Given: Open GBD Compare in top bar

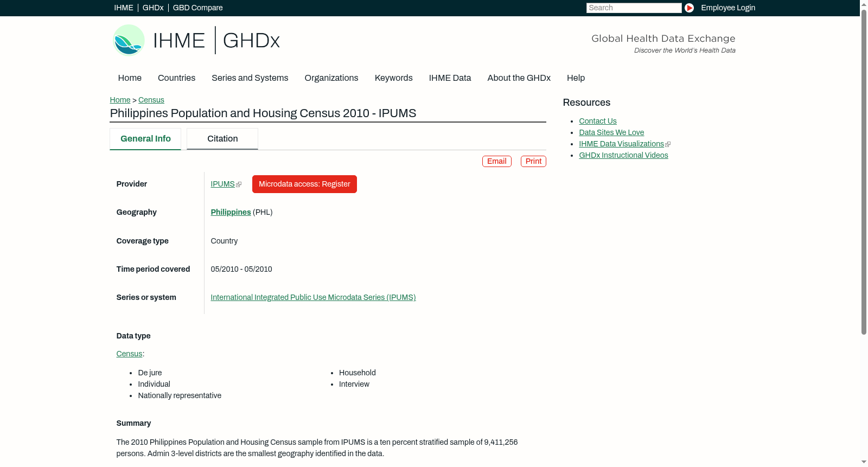Looking at the screenshot, I should click(197, 8).
